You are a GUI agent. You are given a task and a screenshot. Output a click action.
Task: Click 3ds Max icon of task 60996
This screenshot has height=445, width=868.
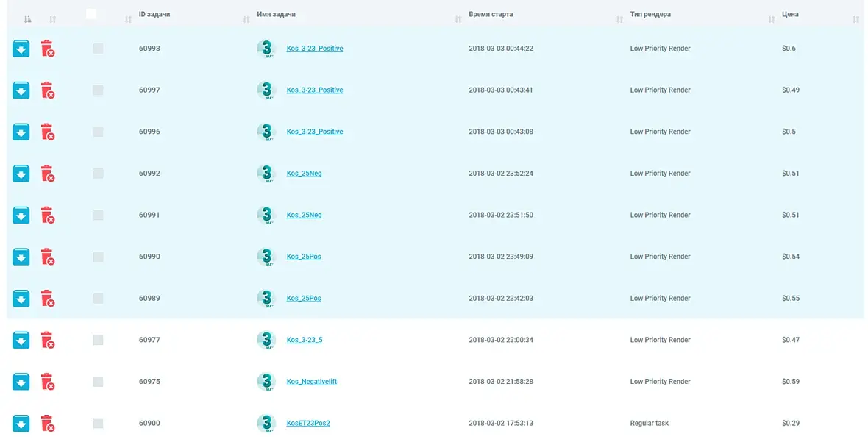266,132
